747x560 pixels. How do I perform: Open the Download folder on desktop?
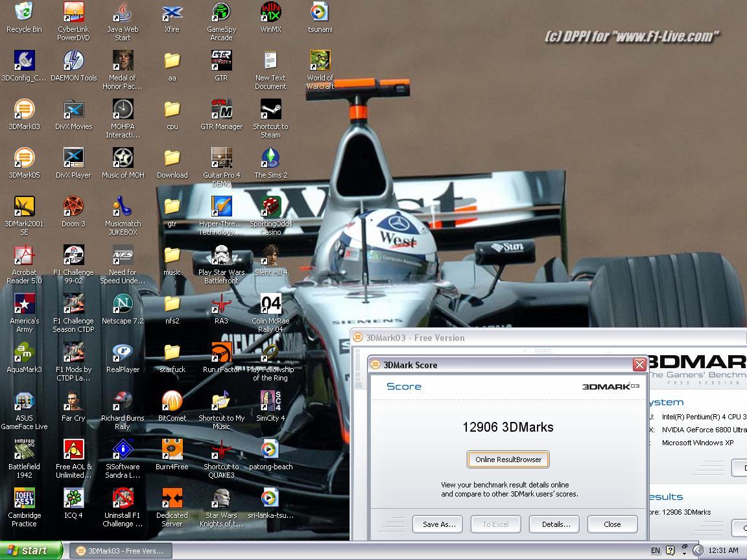[172, 158]
